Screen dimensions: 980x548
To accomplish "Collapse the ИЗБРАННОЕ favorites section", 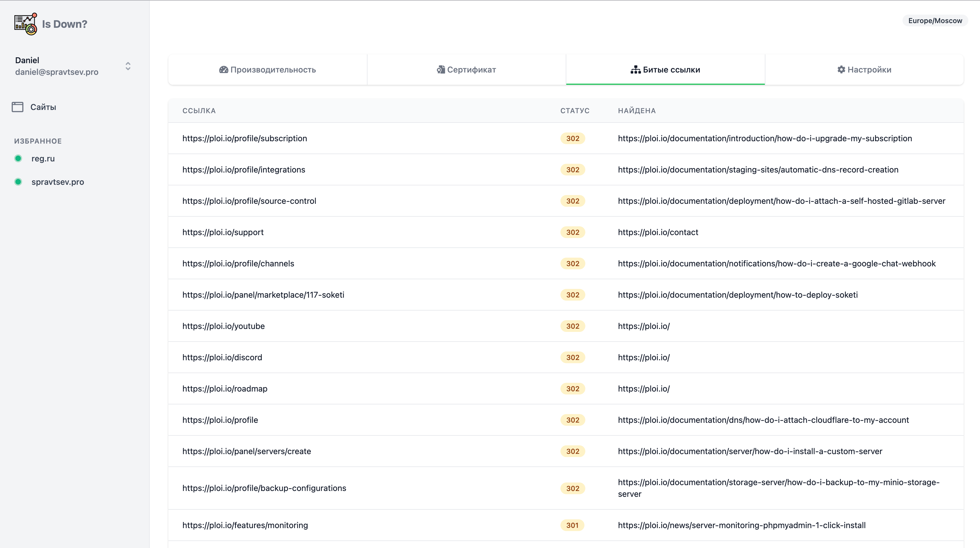I will pyautogui.click(x=38, y=140).
